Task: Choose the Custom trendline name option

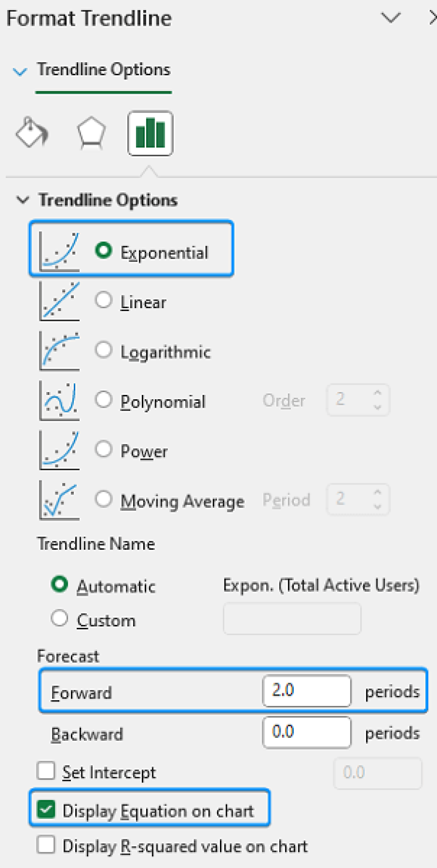Action: [59, 619]
